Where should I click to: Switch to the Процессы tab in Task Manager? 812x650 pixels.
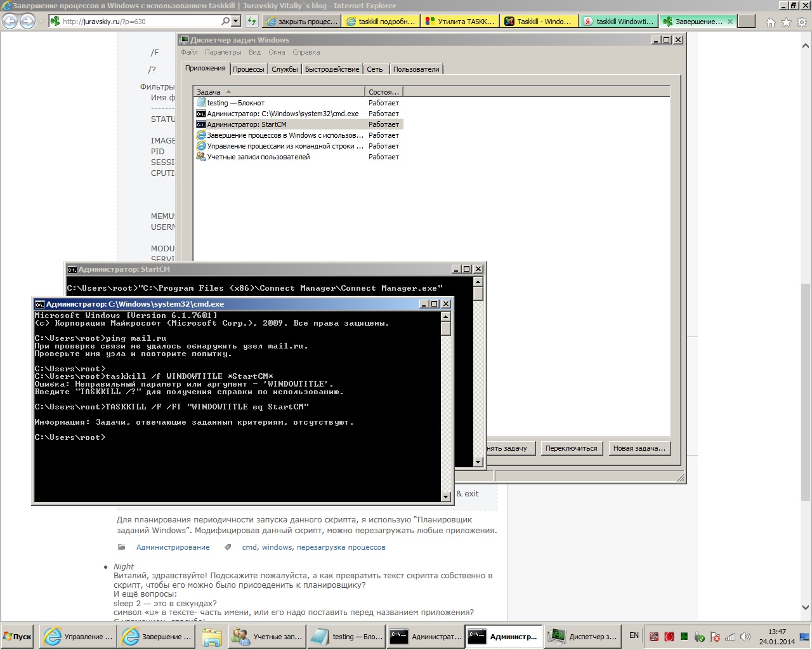coord(249,69)
